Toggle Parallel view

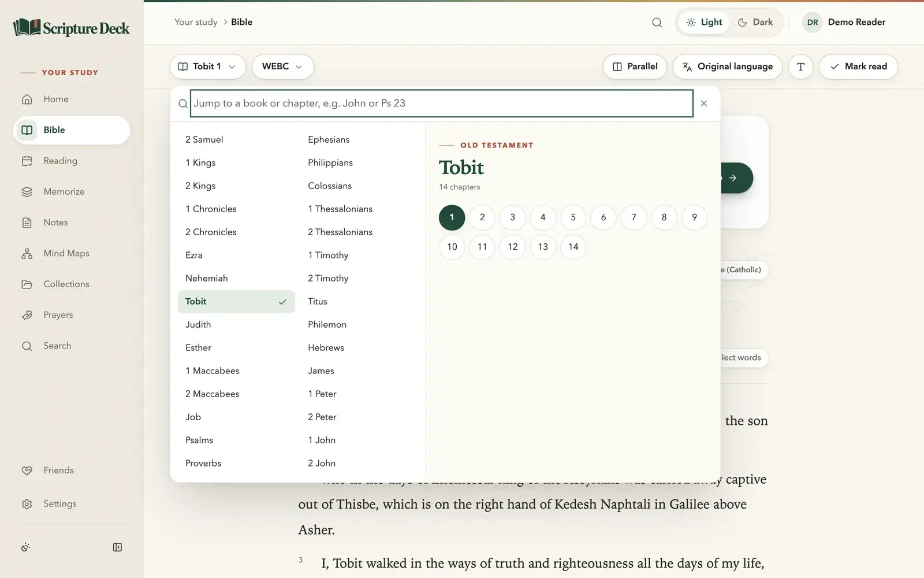pyautogui.click(x=635, y=66)
